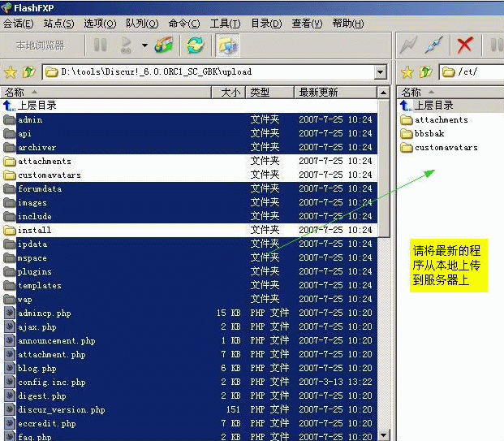Click the red X abort icon
The image size is (504, 441).
[x=465, y=45]
